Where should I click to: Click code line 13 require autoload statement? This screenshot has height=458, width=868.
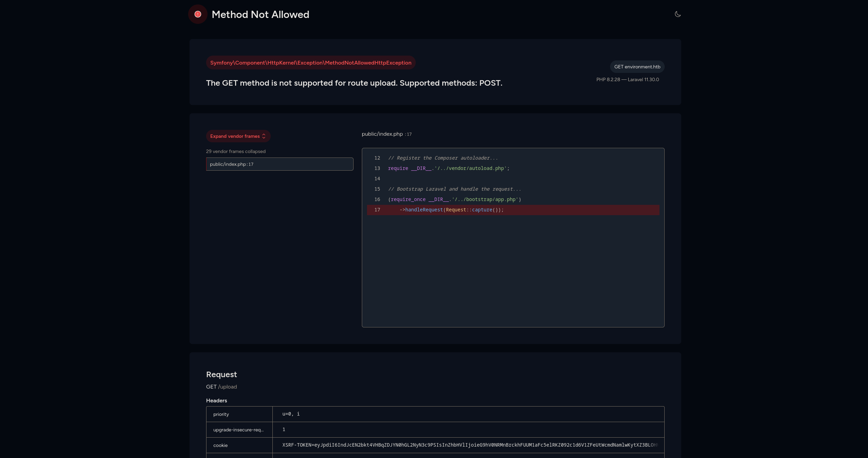(x=448, y=168)
